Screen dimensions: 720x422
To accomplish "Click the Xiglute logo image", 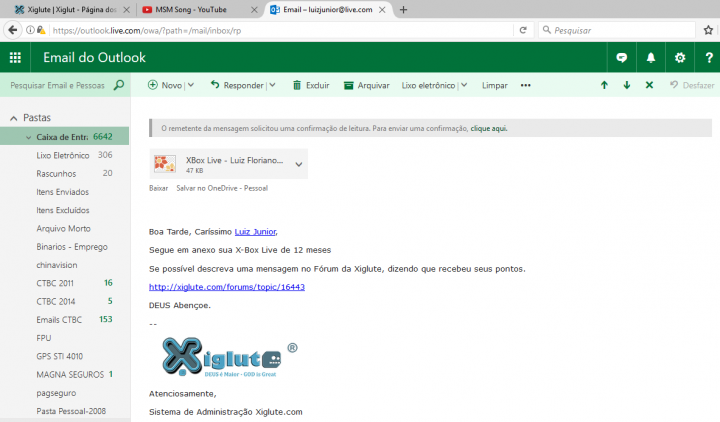I will [x=230, y=357].
